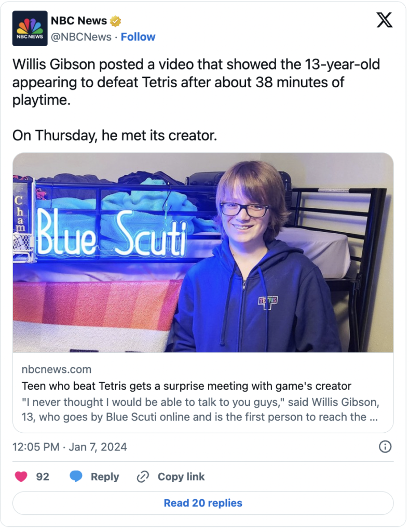Viewport: 409px width, 532px height.
Task: Like the post with the heart icon
Action: (x=21, y=477)
